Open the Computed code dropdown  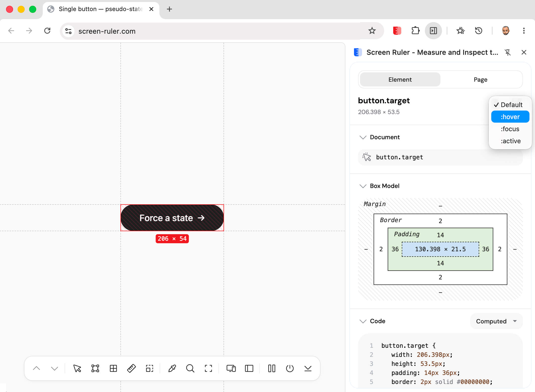coord(496,321)
